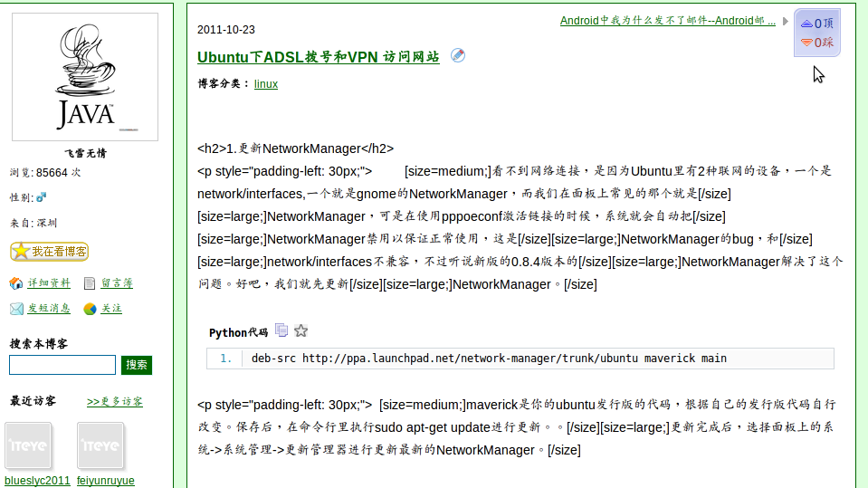Image resolution: width=868 pixels, height=488 pixels.
Task: Click the 关注 follow link
Action: (111, 308)
